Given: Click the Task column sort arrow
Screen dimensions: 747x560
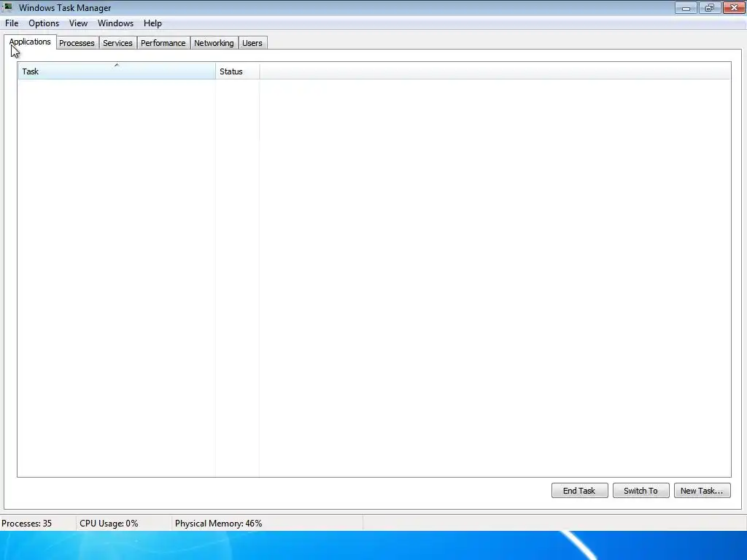Looking at the screenshot, I should (x=116, y=65).
